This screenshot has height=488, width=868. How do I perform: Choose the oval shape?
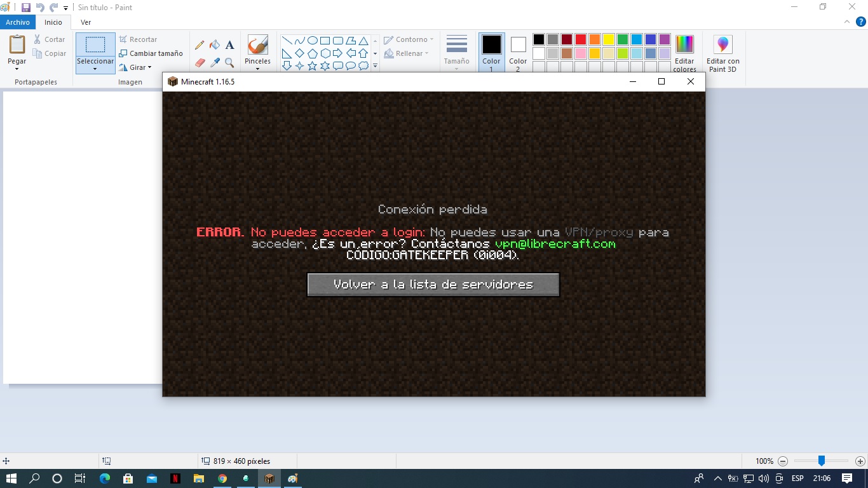[312, 41]
